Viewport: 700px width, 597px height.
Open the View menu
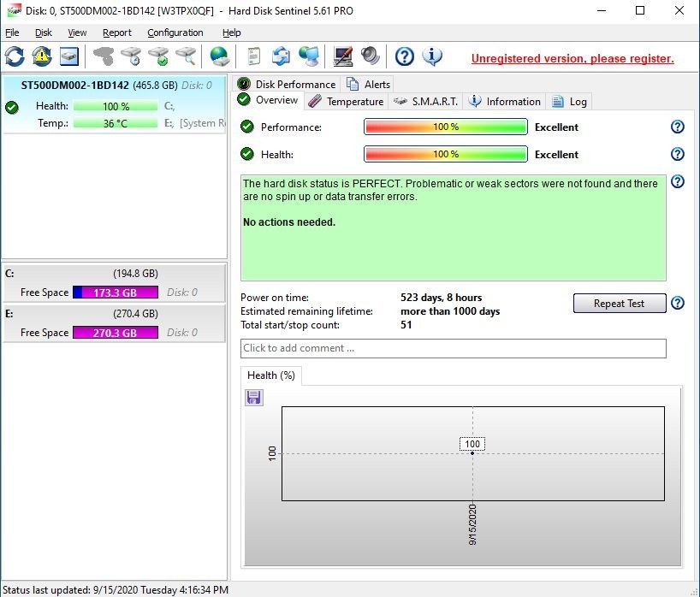tap(77, 33)
